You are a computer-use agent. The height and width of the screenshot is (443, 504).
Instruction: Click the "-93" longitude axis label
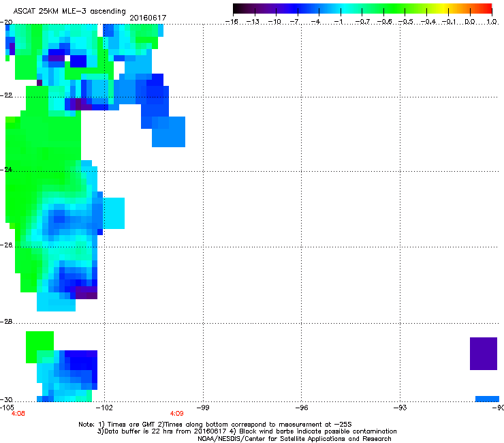pyautogui.click(x=400, y=408)
